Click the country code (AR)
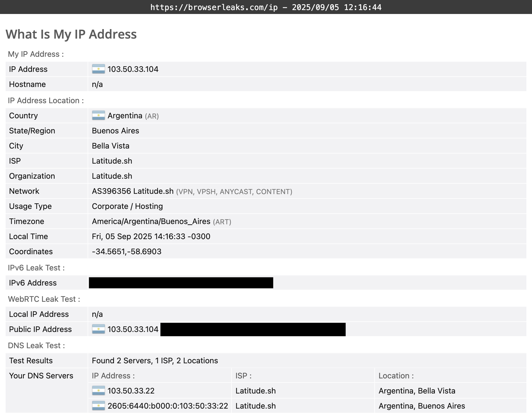 click(152, 116)
